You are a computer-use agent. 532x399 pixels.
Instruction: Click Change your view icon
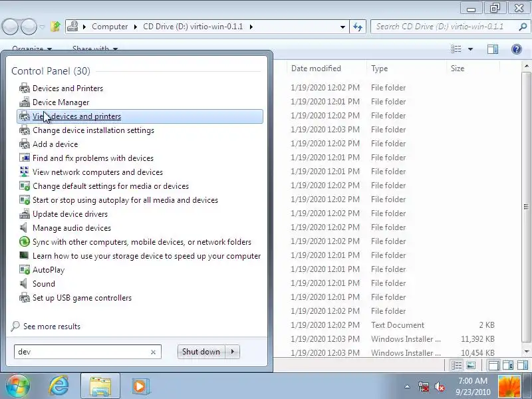456,49
